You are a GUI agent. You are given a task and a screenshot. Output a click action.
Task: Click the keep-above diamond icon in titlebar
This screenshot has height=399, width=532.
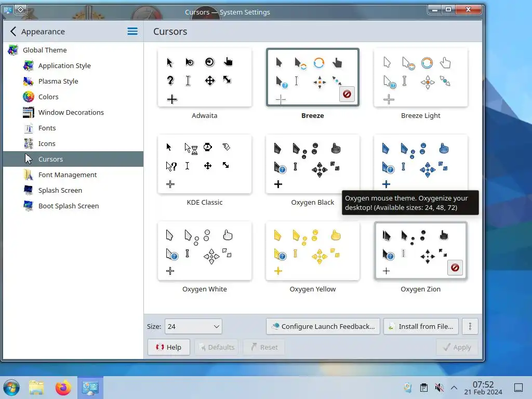pyautogui.click(x=21, y=9)
